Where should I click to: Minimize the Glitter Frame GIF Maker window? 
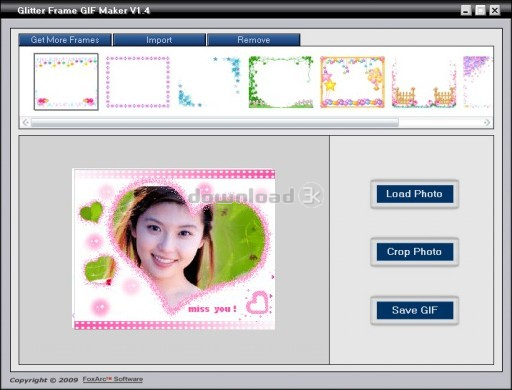click(466, 10)
